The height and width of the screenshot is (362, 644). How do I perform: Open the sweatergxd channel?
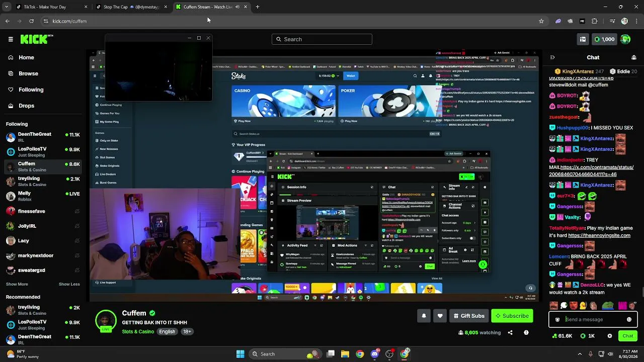coord(43,270)
